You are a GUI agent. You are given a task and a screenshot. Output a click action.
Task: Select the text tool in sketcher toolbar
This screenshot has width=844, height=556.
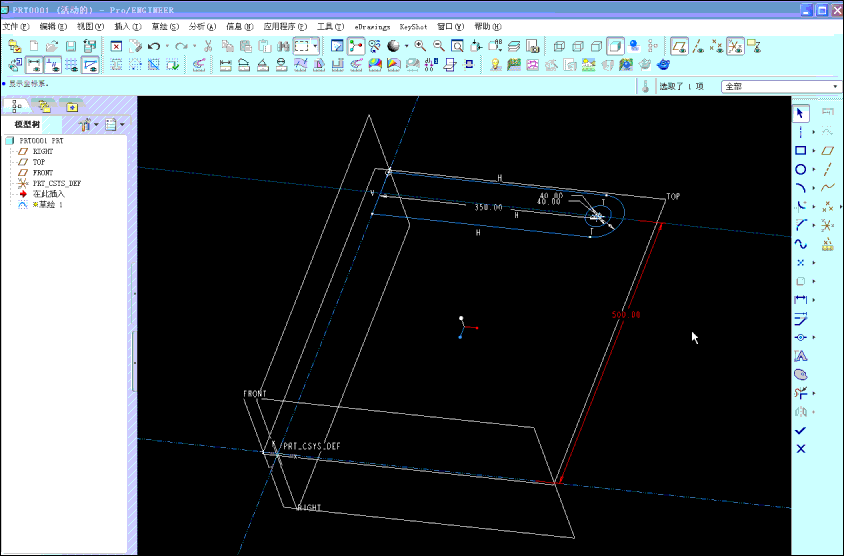800,356
